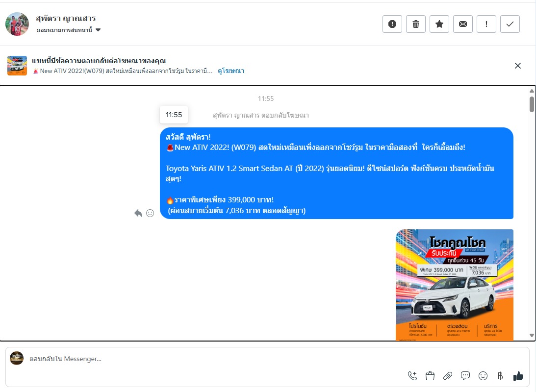Viewport: 536px width, 392px height.
Task: Close the ad reply banner
Action: tap(518, 66)
